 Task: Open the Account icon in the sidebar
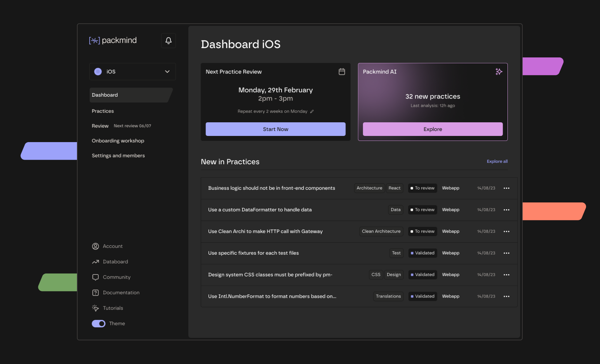click(x=95, y=246)
